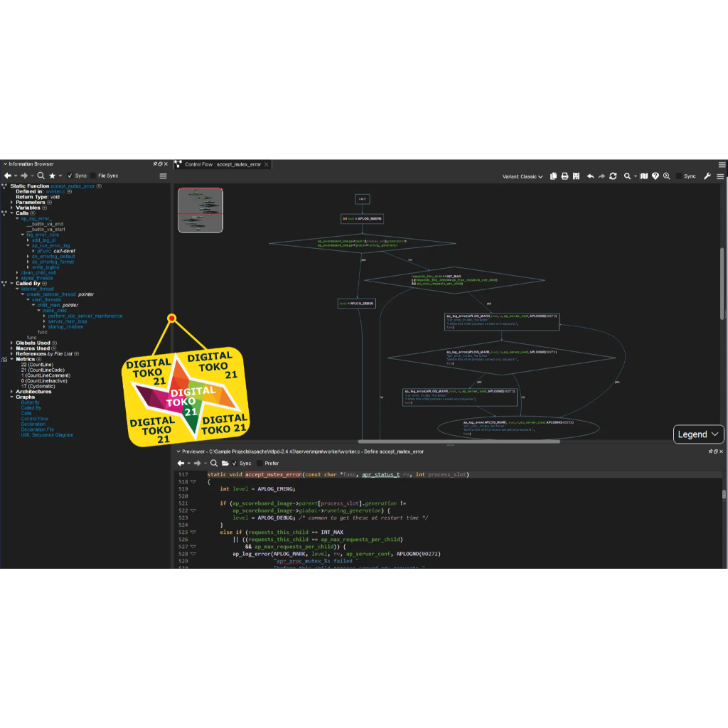Open worker.c link in Defined in

tap(55, 192)
